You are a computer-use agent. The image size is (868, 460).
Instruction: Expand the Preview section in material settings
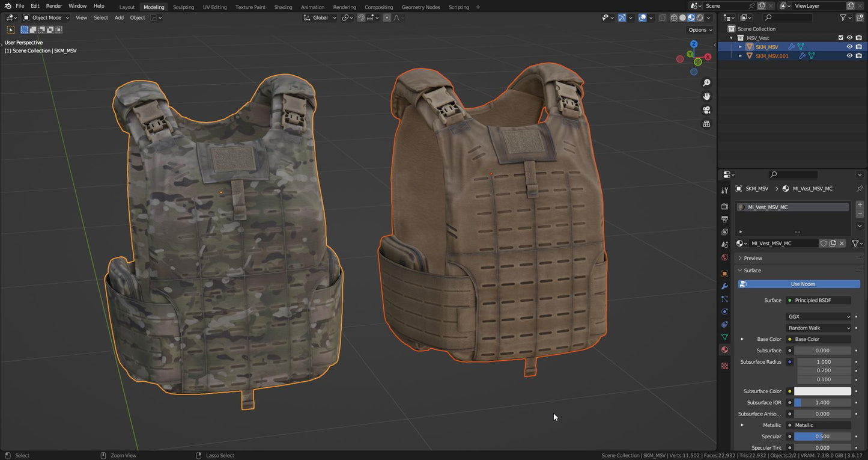752,257
